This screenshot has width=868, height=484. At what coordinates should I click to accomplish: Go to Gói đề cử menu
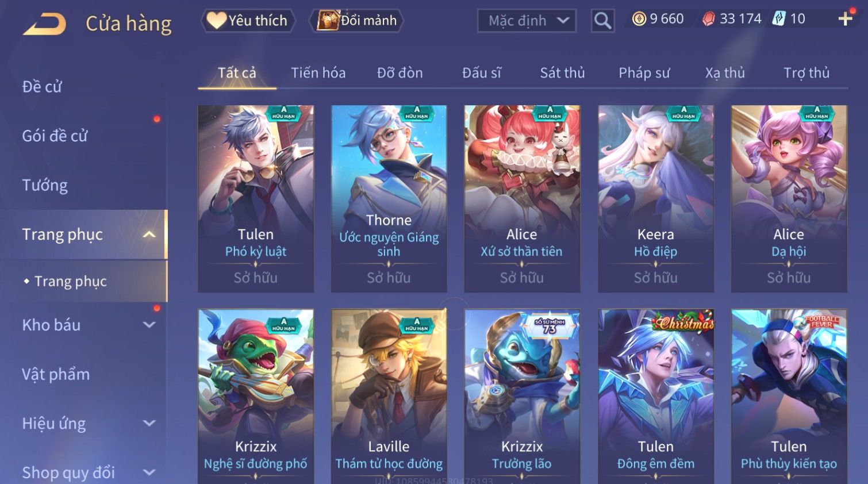pyautogui.click(x=55, y=136)
